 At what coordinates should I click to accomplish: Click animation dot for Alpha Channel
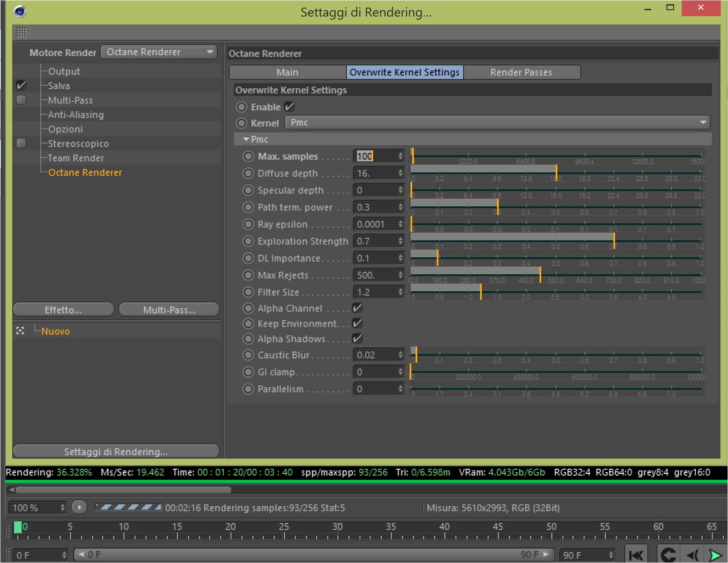248,308
